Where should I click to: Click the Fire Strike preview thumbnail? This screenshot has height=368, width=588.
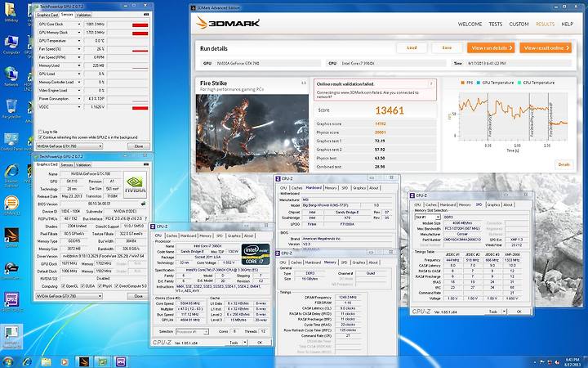tap(252, 133)
